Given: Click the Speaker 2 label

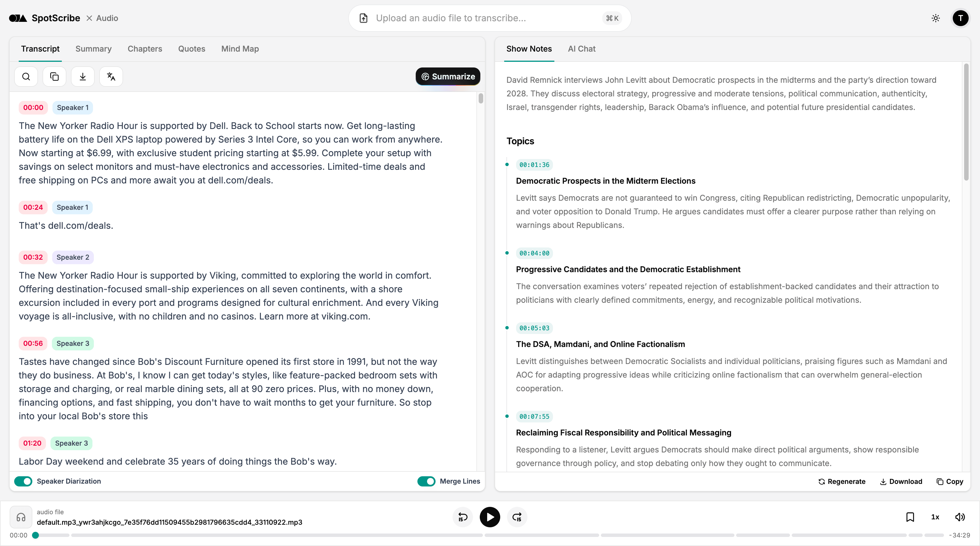Looking at the screenshot, I should tap(73, 257).
